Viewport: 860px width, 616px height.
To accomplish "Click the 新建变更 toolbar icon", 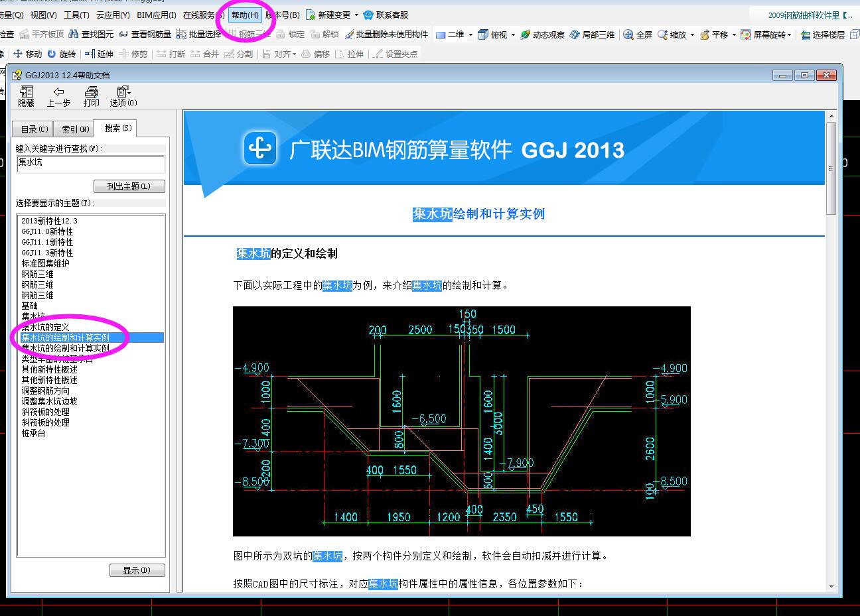I will [311, 15].
